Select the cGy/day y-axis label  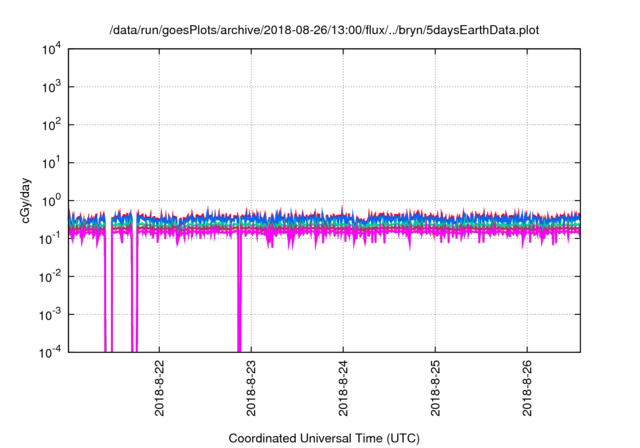click(25, 200)
